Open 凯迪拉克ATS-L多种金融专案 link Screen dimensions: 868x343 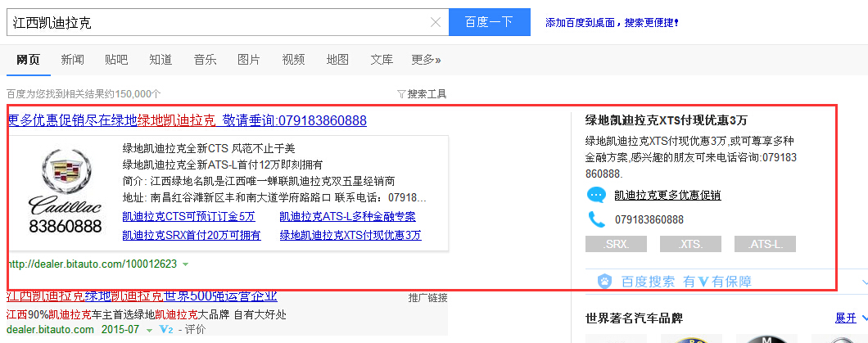click(x=348, y=216)
